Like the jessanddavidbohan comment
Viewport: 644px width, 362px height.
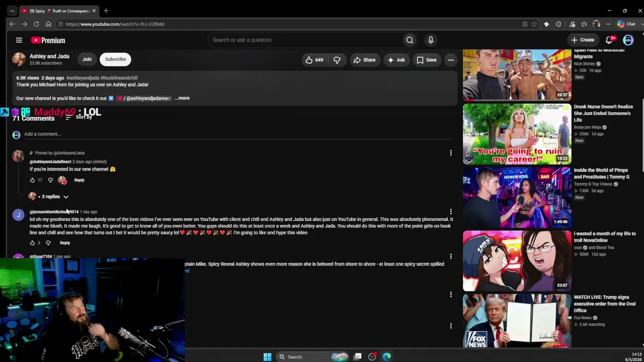pyautogui.click(x=32, y=243)
